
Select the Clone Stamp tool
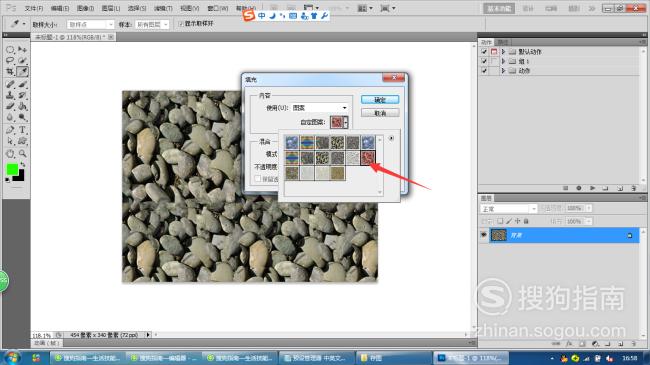click(10, 95)
